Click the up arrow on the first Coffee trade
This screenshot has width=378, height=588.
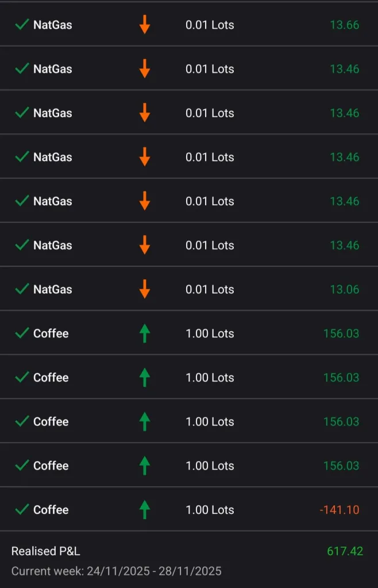click(x=145, y=333)
